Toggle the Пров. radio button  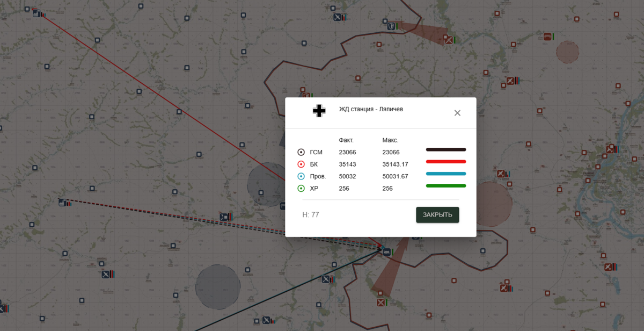pyautogui.click(x=301, y=176)
